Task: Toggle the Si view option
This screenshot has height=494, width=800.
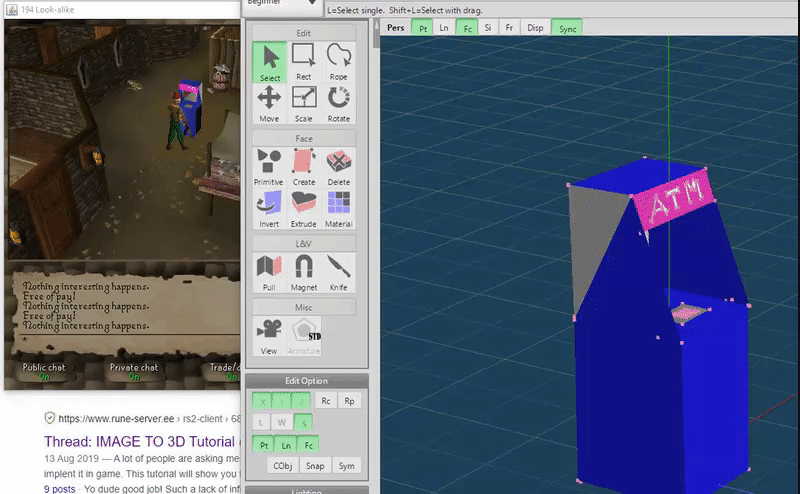Action: click(488, 28)
